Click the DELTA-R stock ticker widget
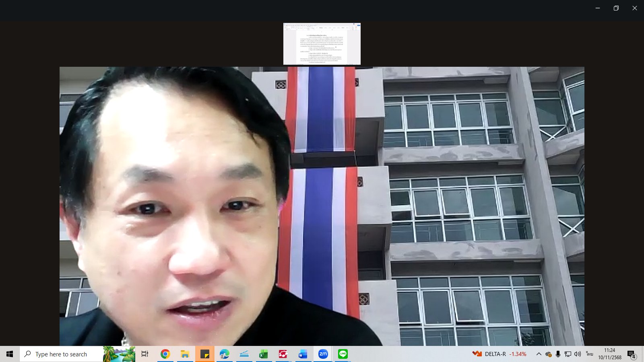Viewport: 644px width, 362px height. tap(500, 354)
